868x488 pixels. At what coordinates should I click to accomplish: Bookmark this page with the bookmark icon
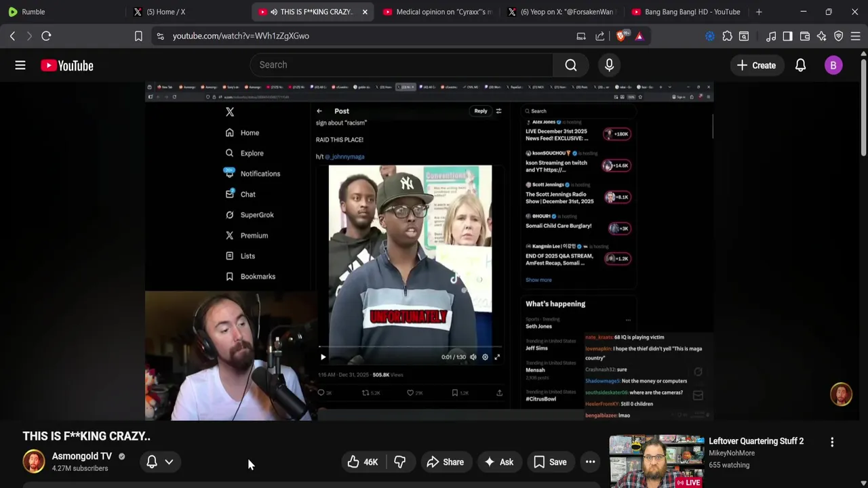click(138, 36)
